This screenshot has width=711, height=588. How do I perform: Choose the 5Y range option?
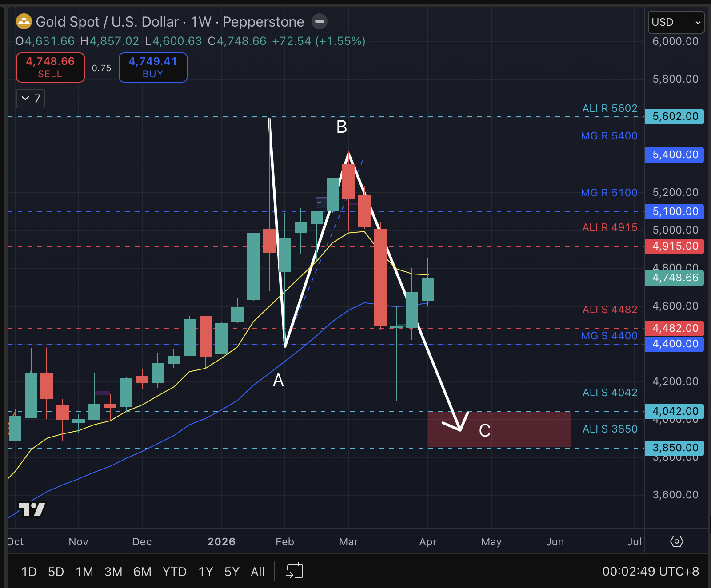(x=232, y=572)
